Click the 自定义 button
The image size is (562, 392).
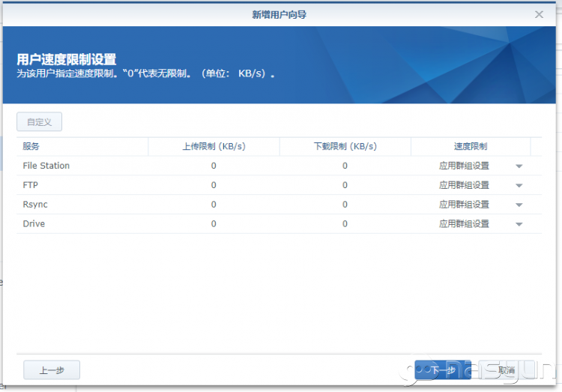point(39,121)
